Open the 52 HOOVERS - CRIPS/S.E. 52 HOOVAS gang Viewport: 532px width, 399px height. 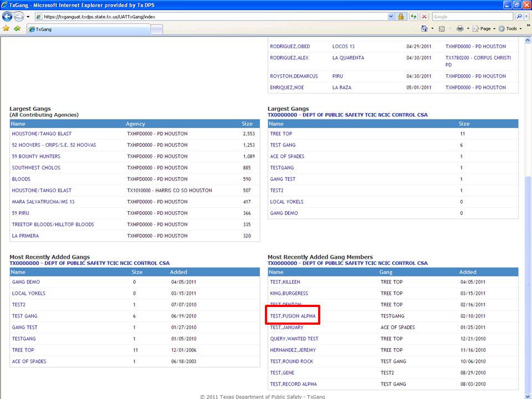pos(54,145)
